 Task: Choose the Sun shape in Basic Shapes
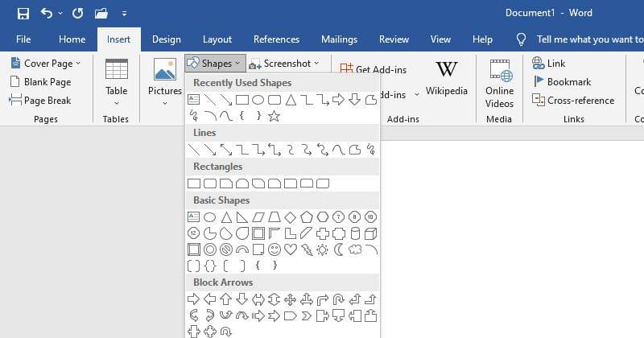click(323, 249)
